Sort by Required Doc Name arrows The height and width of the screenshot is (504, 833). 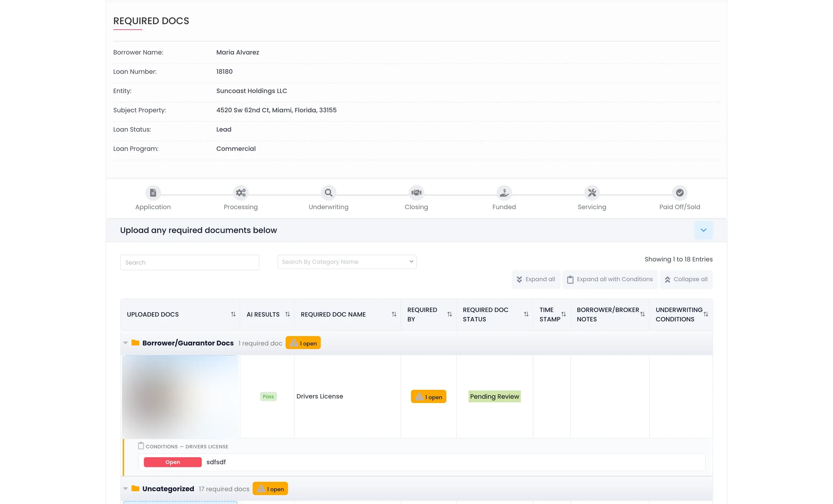(x=394, y=314)
